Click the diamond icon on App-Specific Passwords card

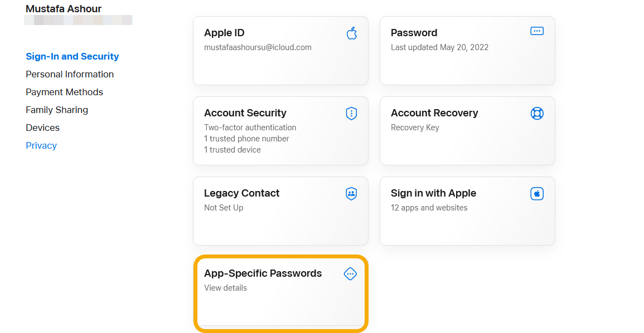(x=350, y=273)
